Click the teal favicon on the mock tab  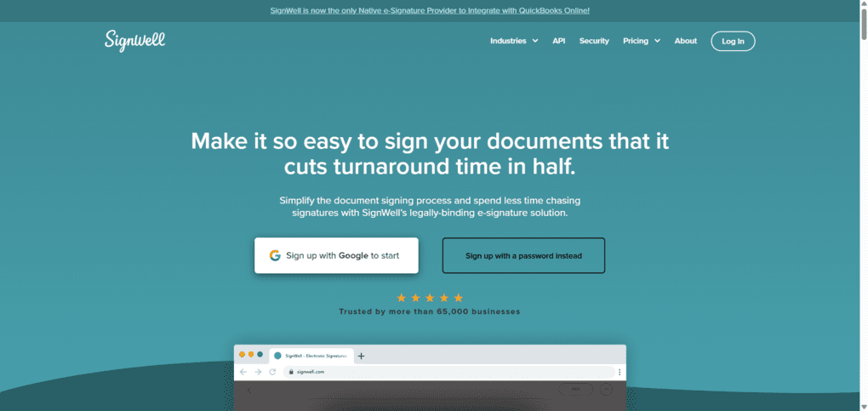278,356
